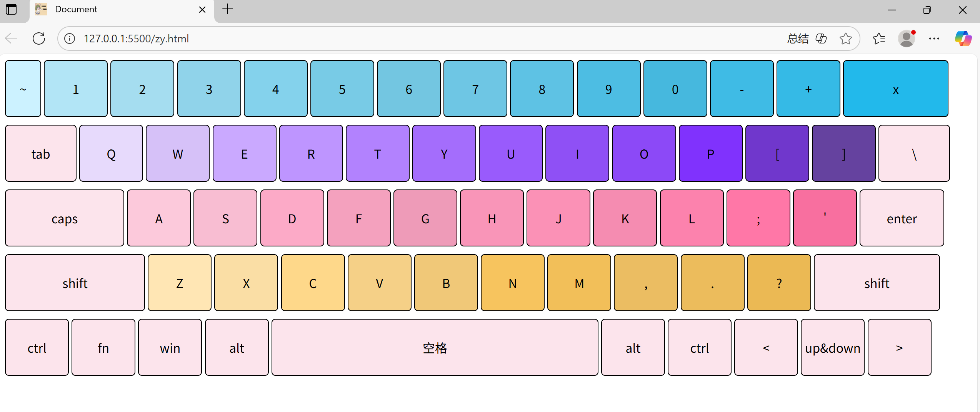Click the favorites star icon in address bar
This screenshot has width=980, height=412.
846,39
